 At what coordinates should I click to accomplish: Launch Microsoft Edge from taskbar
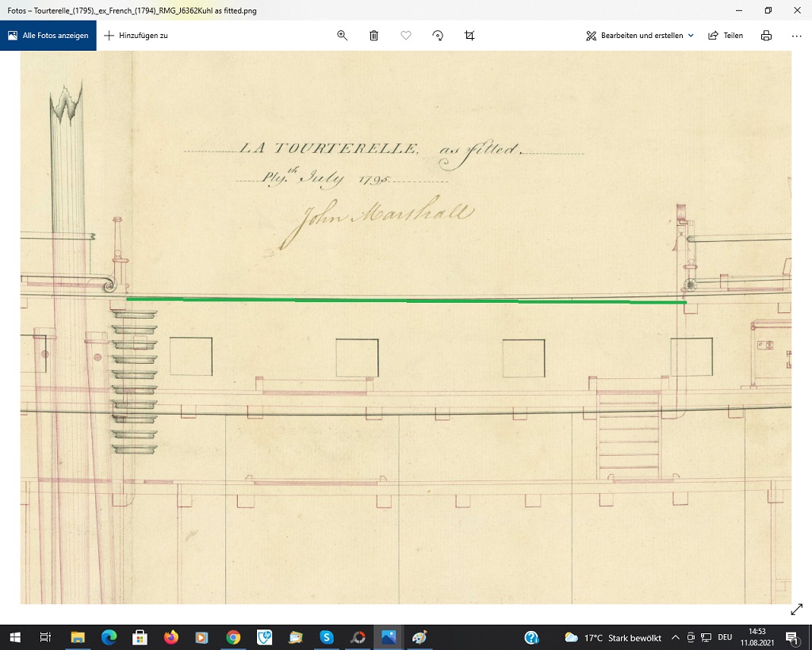point(109,637)
